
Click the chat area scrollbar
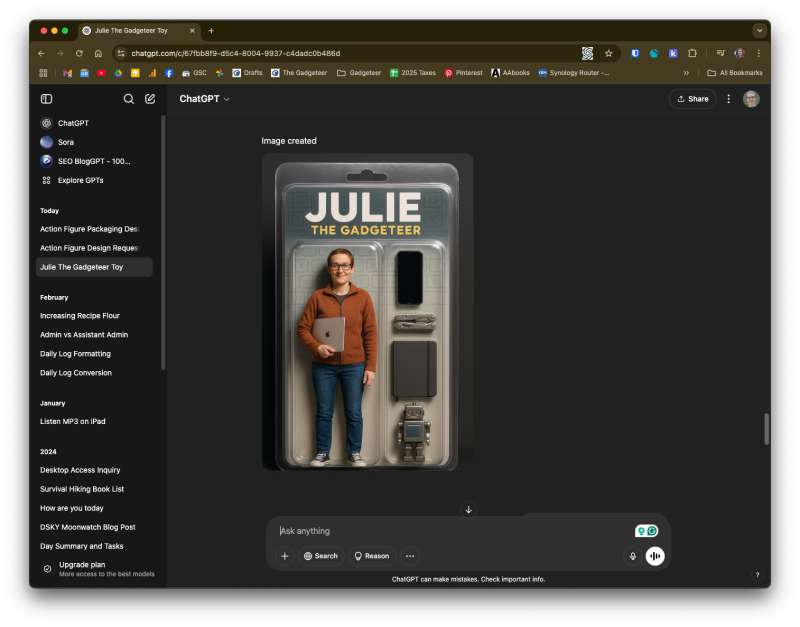766,429
